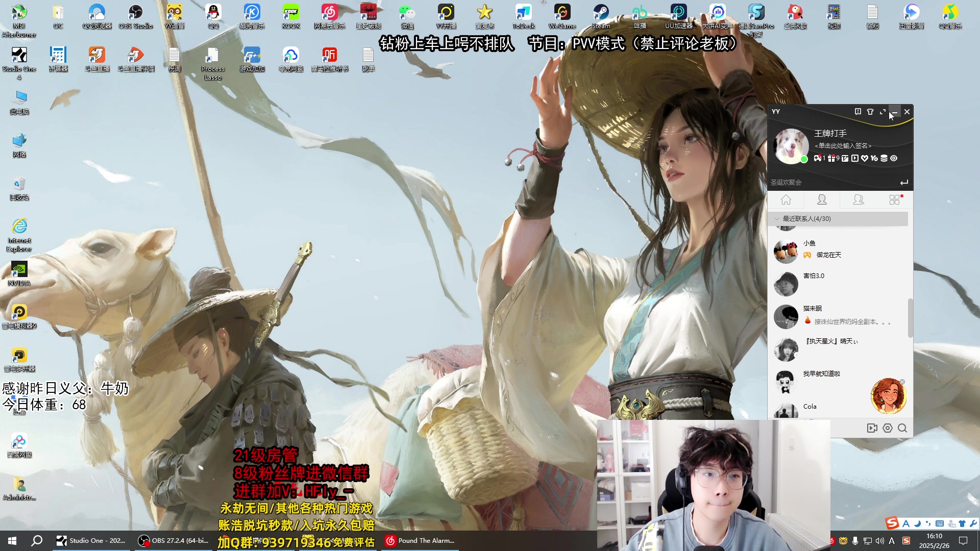This screenshot has height=551, width=980.
Task: Open the taskbar volume speaker icon
Action: pyautogui.click(x=879, y=541)
